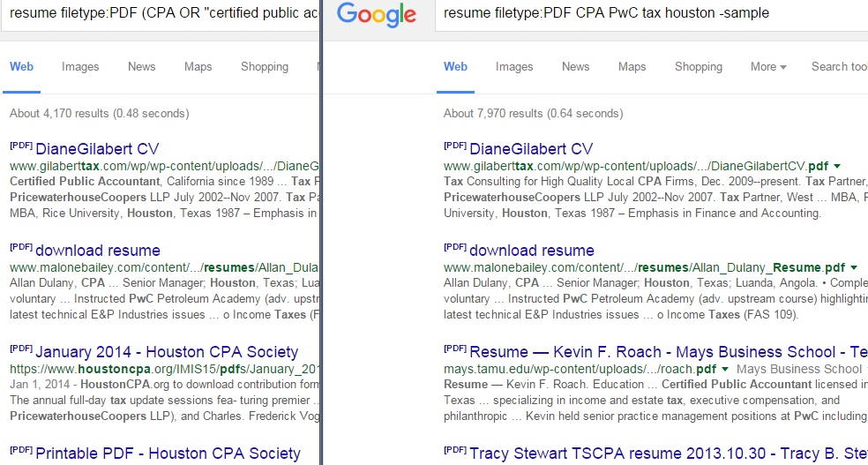The width and height of the screenshot is (868, 465).
Task: Expand arrow beside Allan_Dulany_Resume.pdf URL
Action: pyautogui.click(x=854, y=268)
